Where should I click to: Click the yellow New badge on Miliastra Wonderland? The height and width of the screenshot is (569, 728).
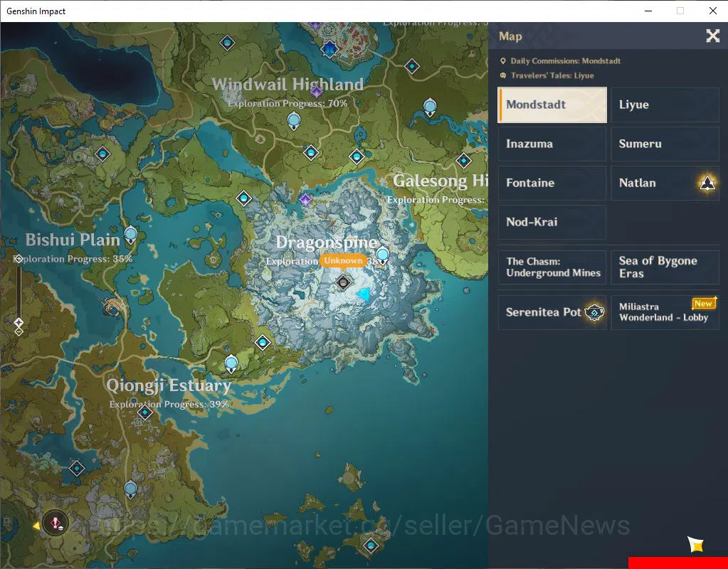704,304
